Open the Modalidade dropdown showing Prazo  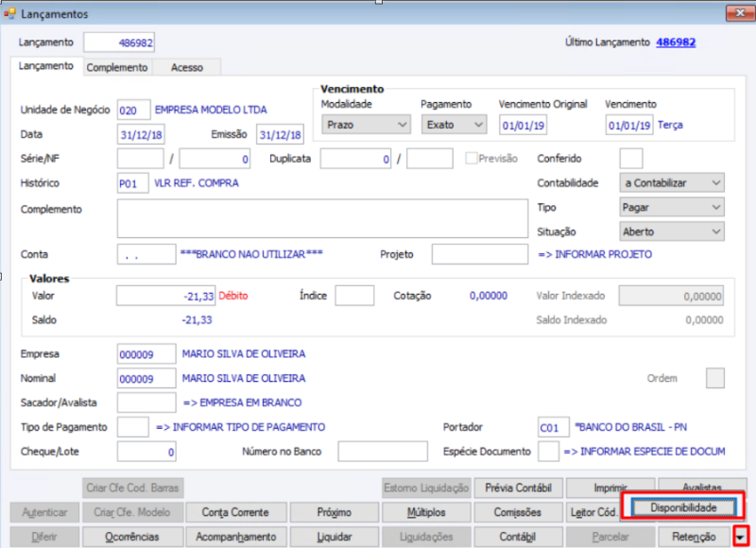pos(366,125)
